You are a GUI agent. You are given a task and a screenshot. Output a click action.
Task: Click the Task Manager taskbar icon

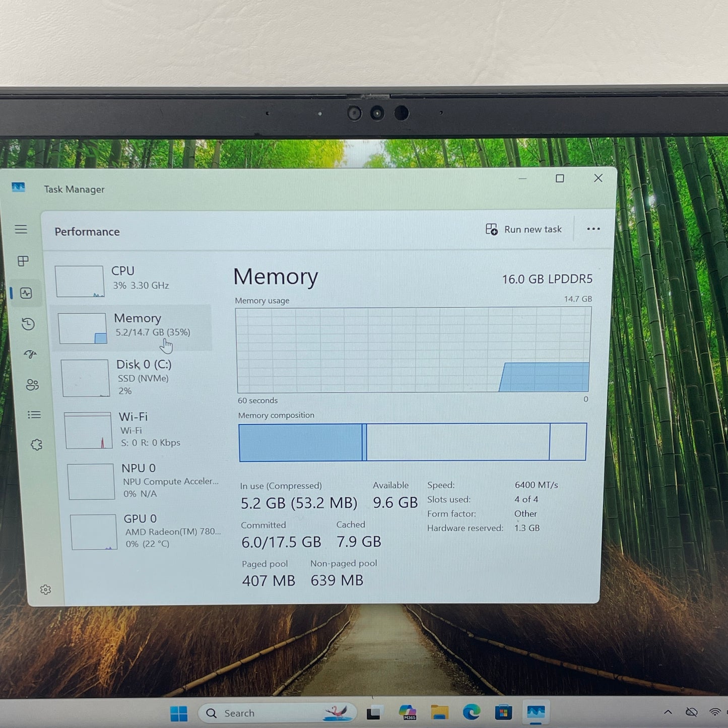[x=536, y=712]
